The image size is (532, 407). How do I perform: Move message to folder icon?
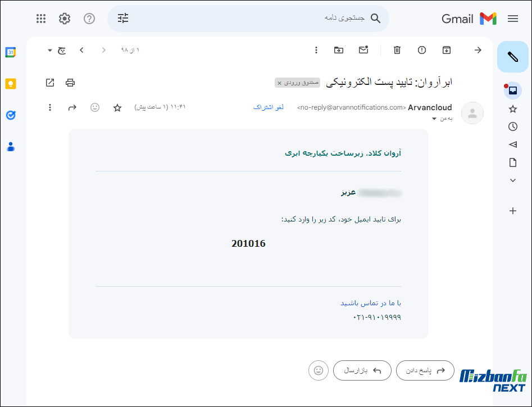point(339,50)
